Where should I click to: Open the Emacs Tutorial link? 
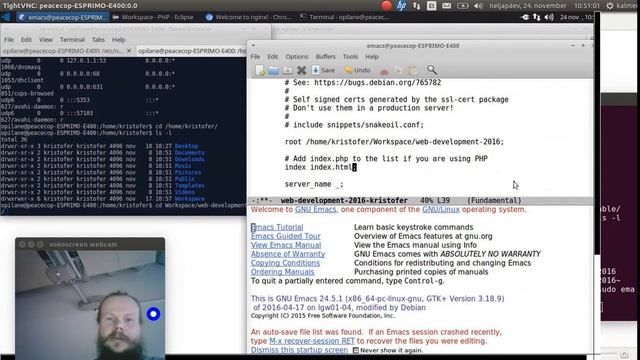click(x=277, y=227)
